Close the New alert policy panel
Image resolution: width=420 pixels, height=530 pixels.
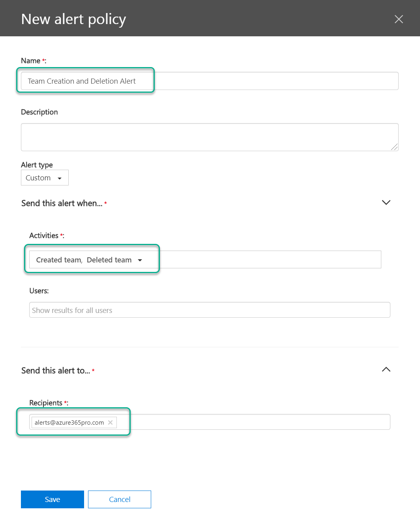click(x=399, y=19)
